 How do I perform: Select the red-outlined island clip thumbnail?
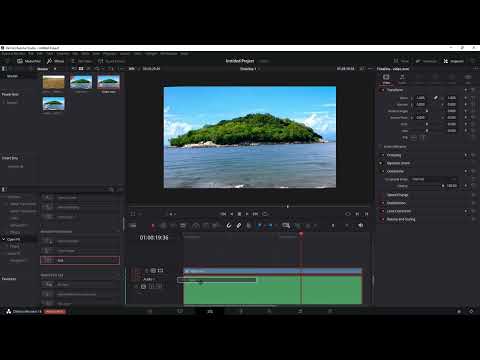108,82
